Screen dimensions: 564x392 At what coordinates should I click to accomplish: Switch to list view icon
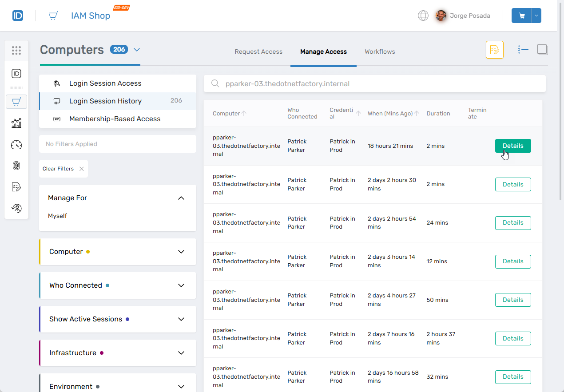[x=523, y=50]
